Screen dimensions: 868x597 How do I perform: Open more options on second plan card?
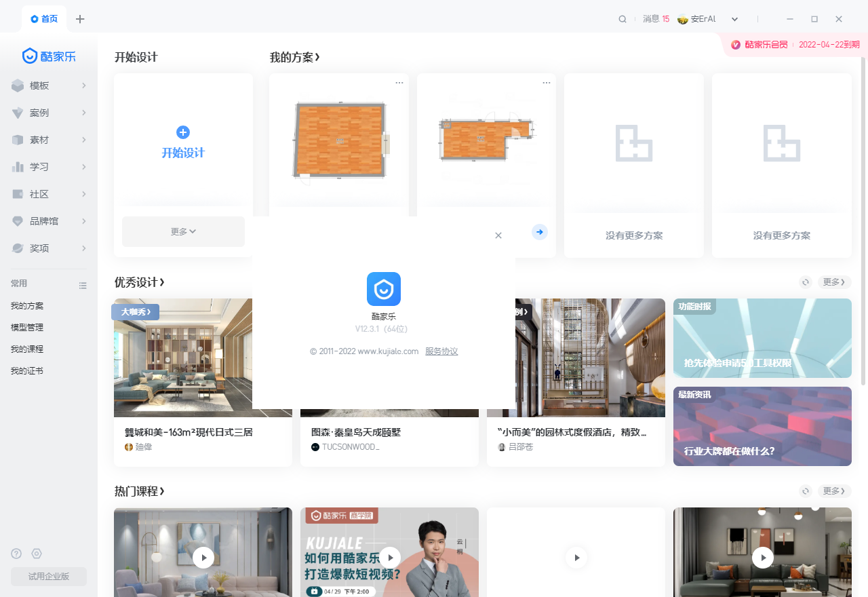click(547, 83)
